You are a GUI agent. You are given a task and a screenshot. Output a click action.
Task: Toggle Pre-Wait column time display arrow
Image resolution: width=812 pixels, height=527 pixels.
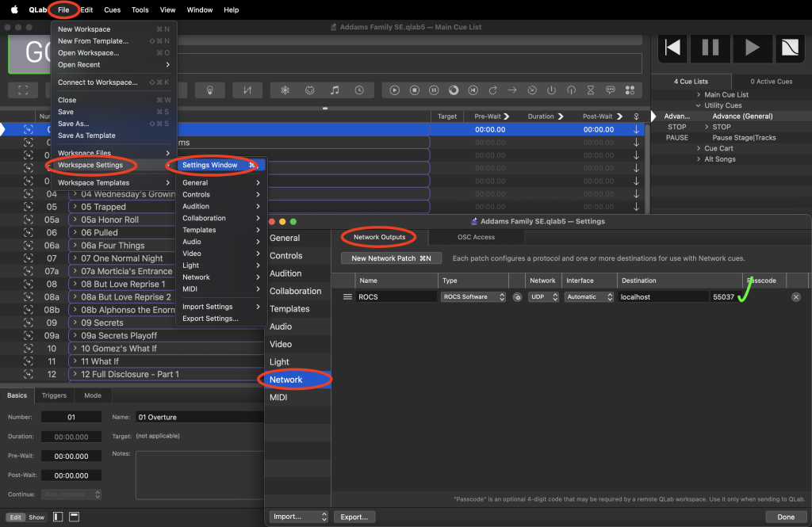click(507, 116)
